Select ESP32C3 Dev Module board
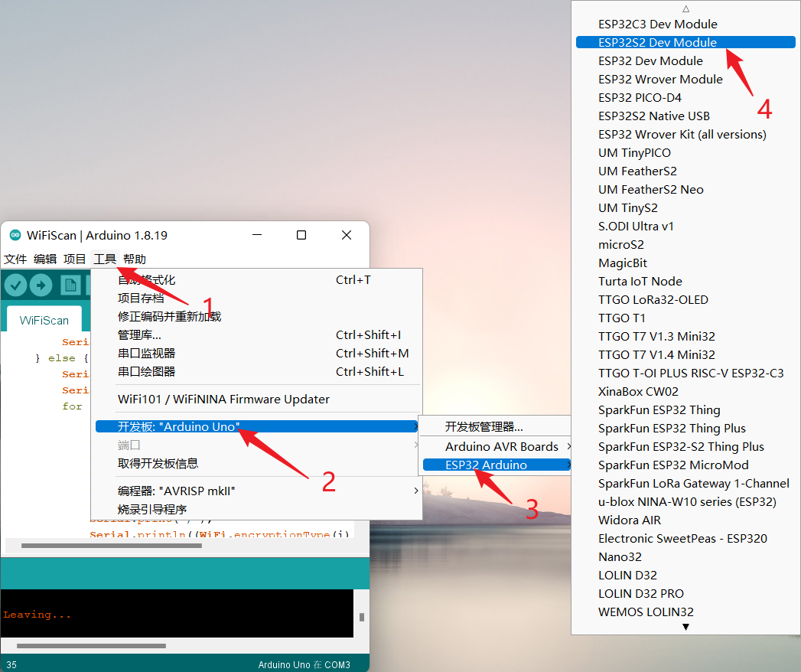This screenshot has width=801, height=672. 685,24
